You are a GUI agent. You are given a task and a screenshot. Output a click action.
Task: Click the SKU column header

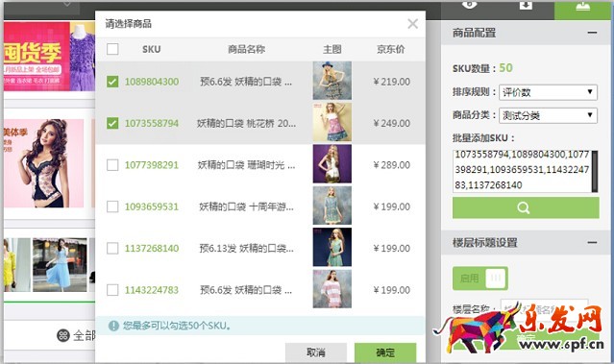pos(151,49)
